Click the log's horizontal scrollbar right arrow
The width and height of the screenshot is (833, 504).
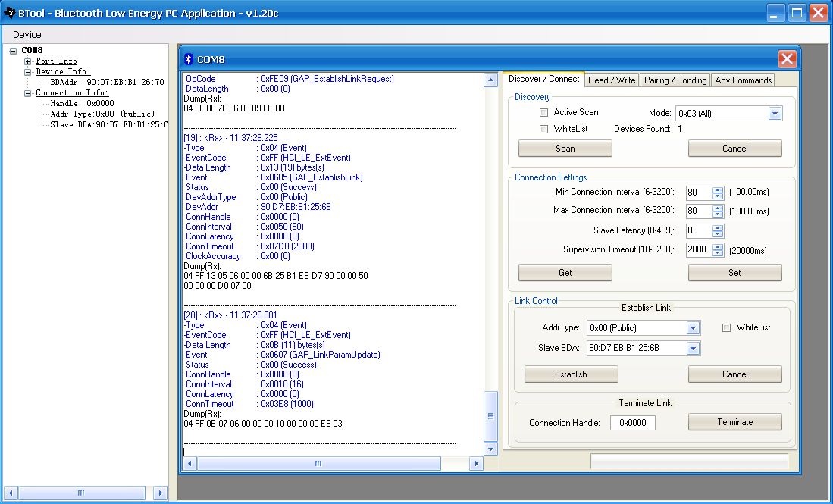tap(476, 464)
